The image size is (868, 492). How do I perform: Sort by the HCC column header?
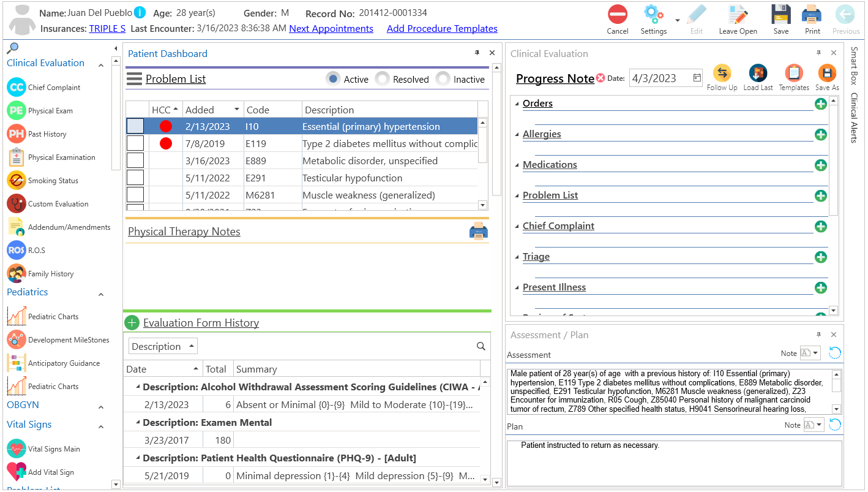165,110
